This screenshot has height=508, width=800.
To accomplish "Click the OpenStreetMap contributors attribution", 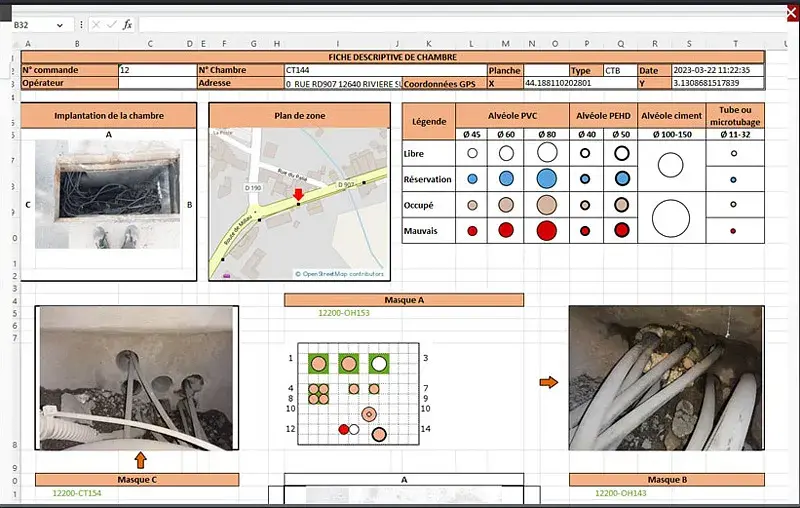I will click(339, 274).
